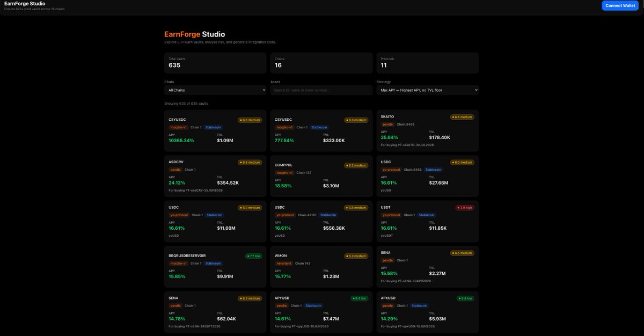
Task: Click 'For buying PT-sKAITO-30JUL2026' text
Action: 407,145
